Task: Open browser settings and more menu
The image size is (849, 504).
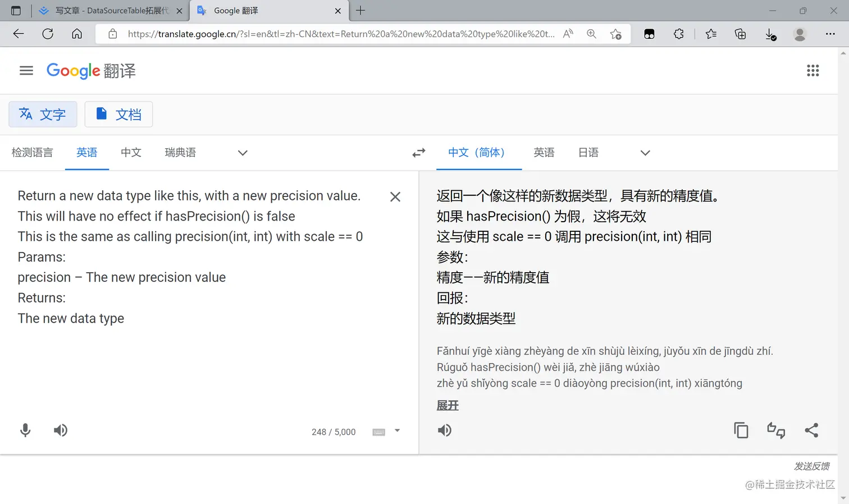Action: [830, 34]
